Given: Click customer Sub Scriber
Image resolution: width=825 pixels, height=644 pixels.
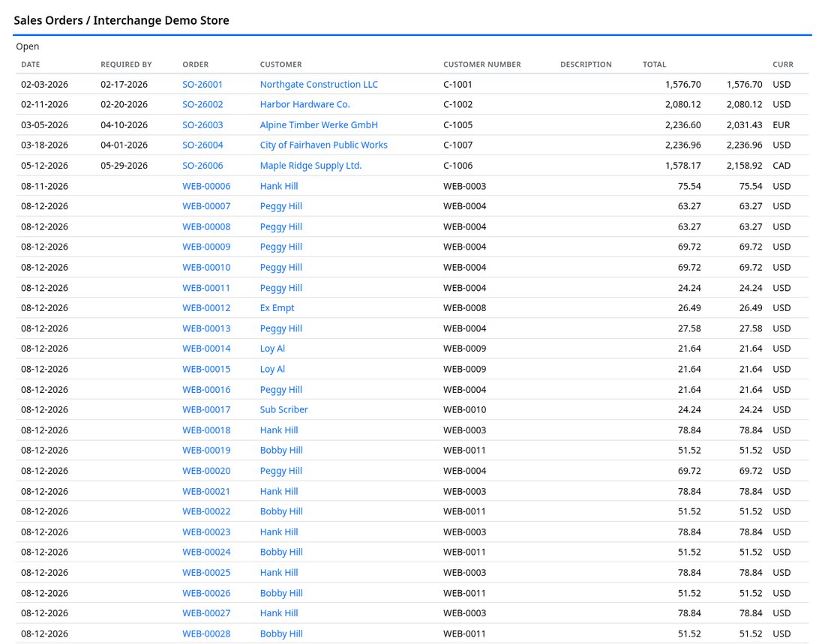Looking at the screenshot, I should click(283, 409).
